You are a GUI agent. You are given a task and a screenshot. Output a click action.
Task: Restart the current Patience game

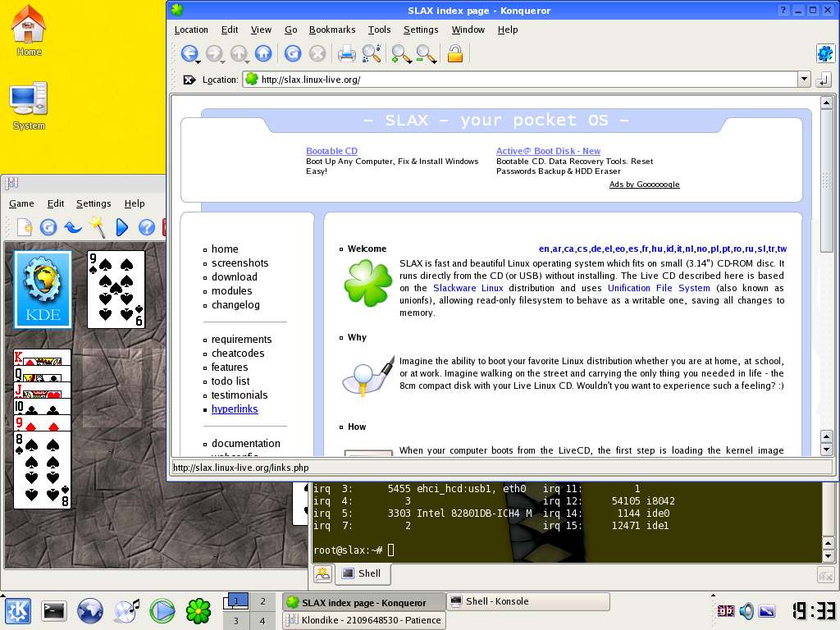point(48,227)
